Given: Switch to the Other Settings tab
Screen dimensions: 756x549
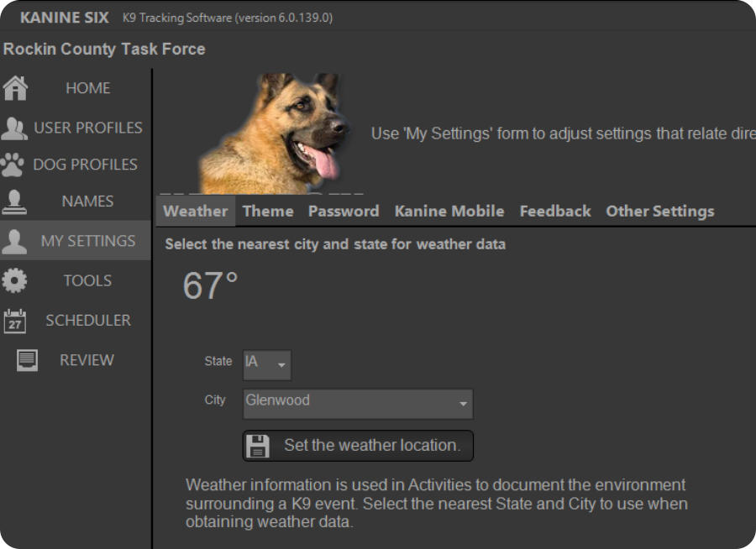Looking at the screenshot, I should click(660, 212).
